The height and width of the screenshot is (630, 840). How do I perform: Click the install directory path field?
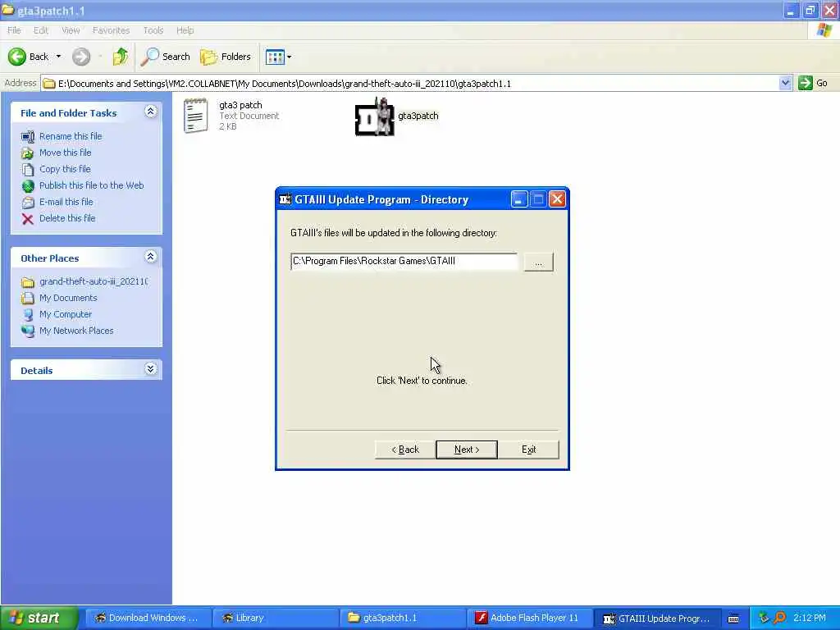(x=404, y=262)
